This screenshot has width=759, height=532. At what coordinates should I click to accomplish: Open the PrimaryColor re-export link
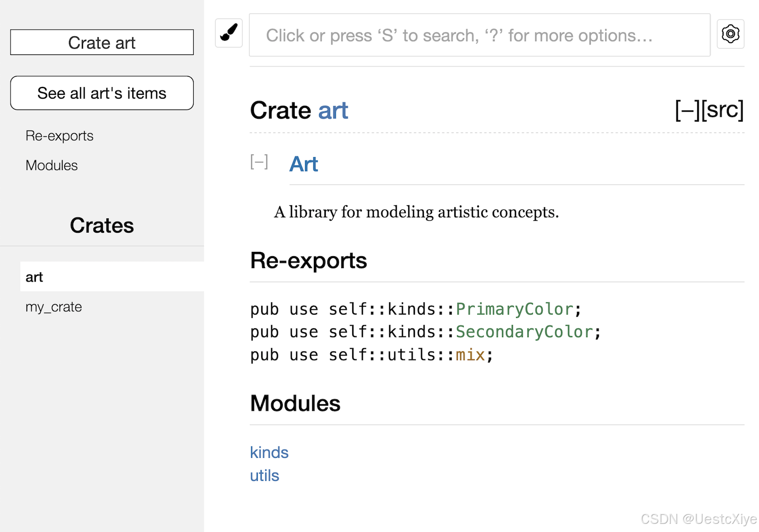[x=514, y=309]
